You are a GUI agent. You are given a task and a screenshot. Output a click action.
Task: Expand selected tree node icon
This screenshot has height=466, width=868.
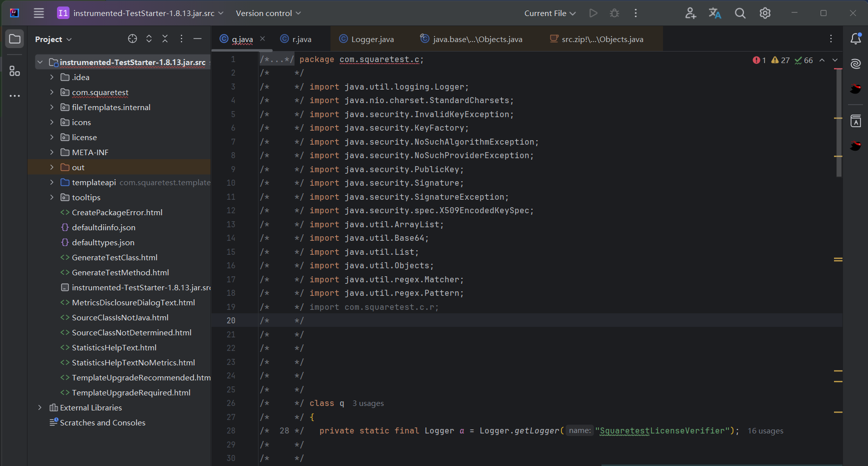point(149,39)
